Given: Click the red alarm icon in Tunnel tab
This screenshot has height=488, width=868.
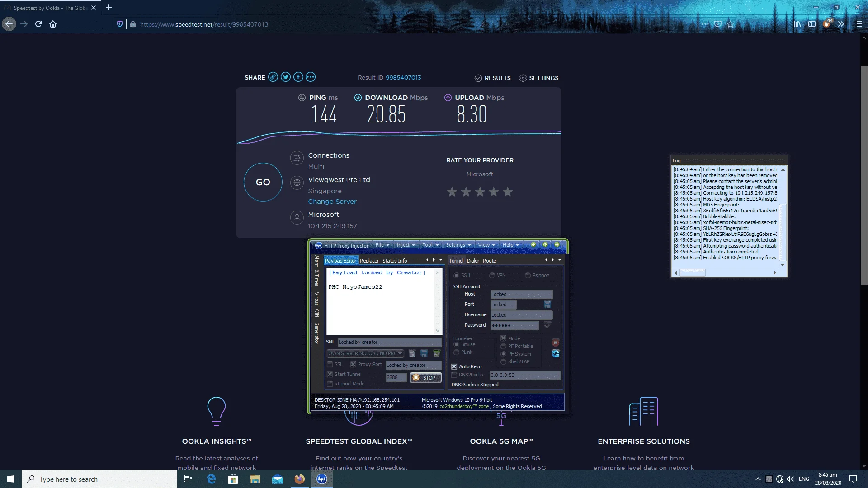Looking at the screenshot, I should click(556, 343).
